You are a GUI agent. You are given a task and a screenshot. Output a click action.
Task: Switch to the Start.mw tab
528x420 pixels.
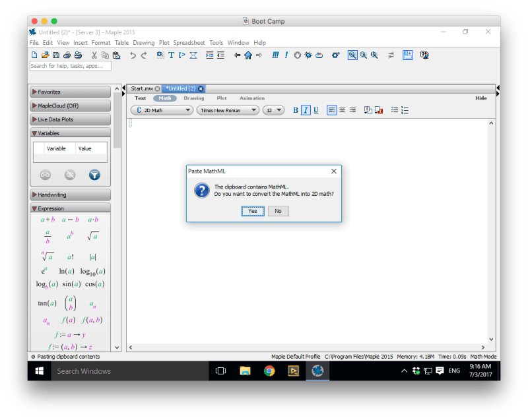142,88
